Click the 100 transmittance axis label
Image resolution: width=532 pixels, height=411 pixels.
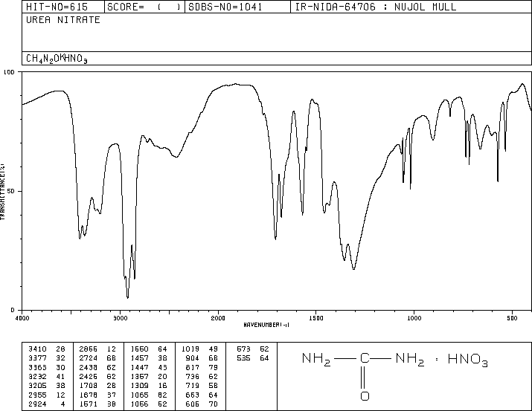(x=9, y=72)
